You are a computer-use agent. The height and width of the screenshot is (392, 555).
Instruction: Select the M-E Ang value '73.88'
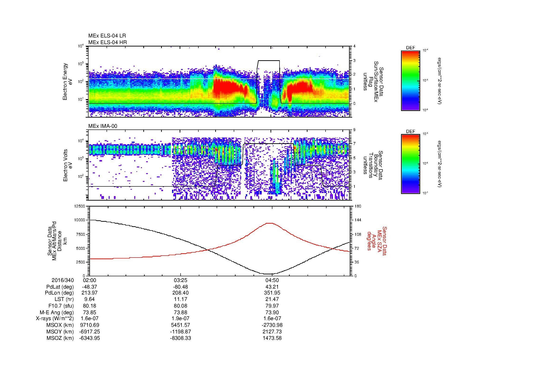coord(181,313)
